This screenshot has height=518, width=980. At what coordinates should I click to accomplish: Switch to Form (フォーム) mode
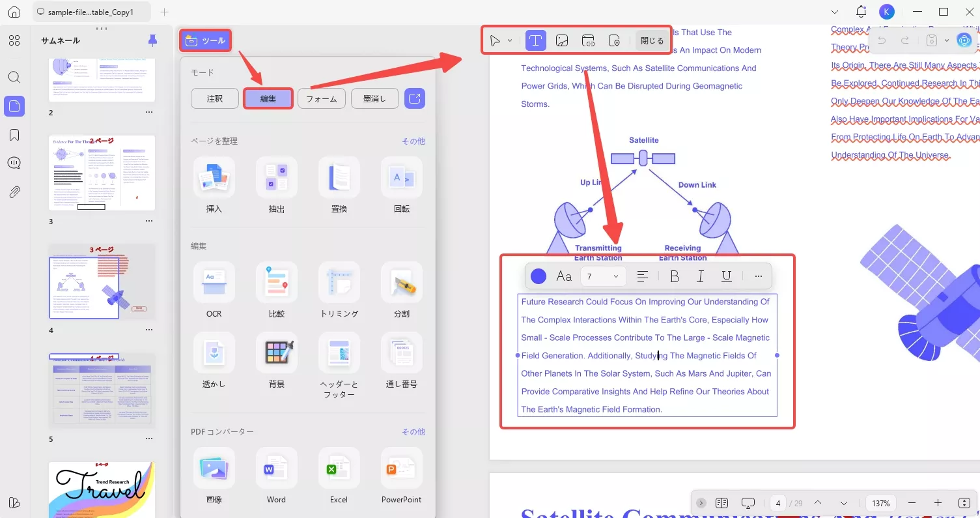[322, 99]
